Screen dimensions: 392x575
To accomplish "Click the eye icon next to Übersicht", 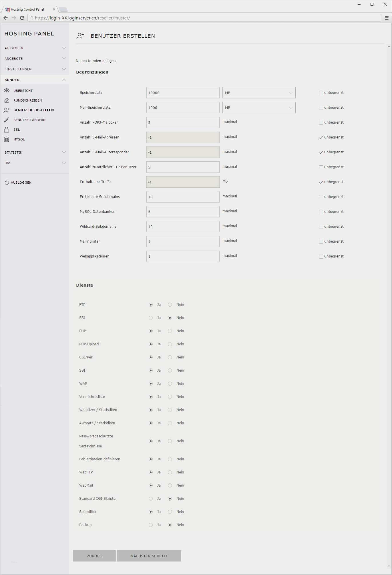I will coord(7,91).
